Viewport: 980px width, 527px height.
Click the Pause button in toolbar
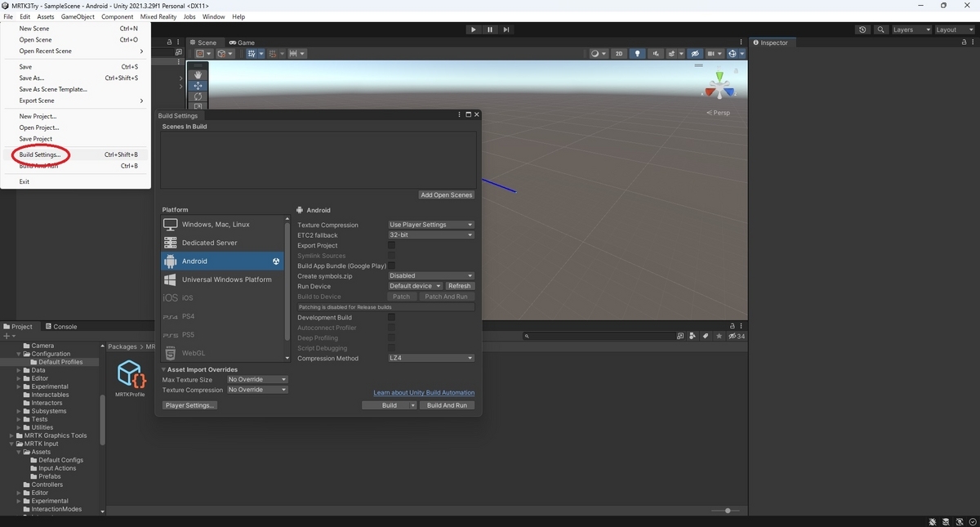[490, 29]
